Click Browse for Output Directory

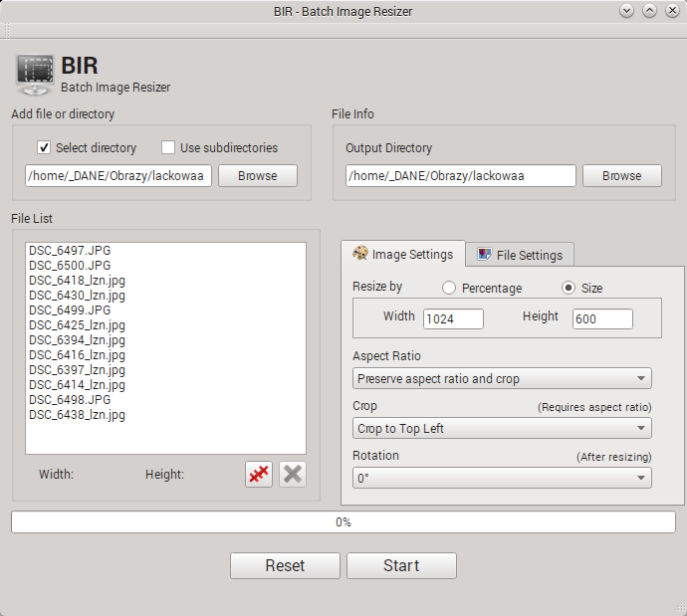(621, 175)
